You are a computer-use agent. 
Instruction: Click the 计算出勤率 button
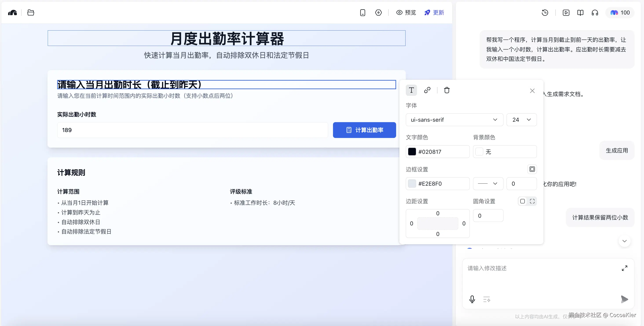pyautogui.click(x=364, y=130)
